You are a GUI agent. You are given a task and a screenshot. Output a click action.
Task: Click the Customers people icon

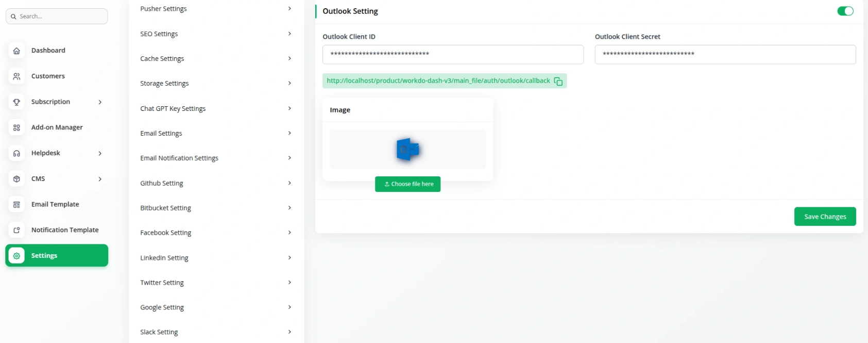tap(16, 76)
